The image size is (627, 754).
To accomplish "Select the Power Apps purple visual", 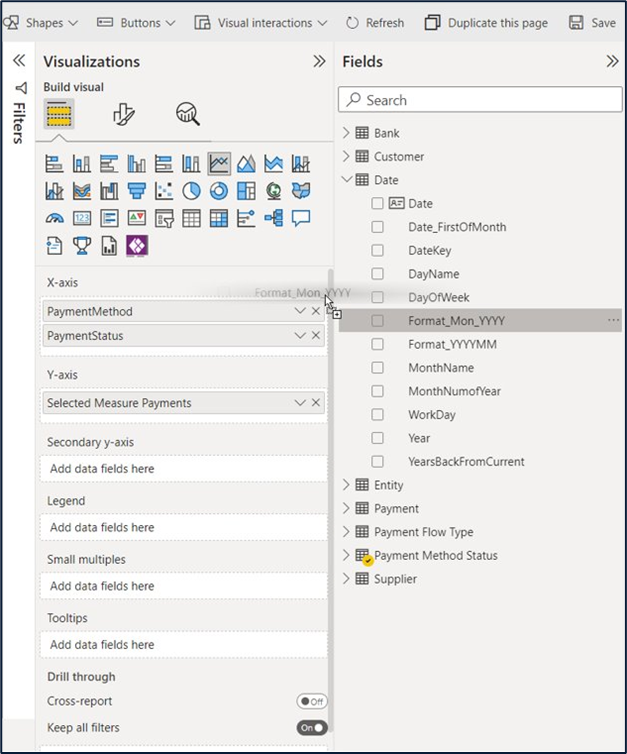I will pyautogui.click(x=137, y=246).
